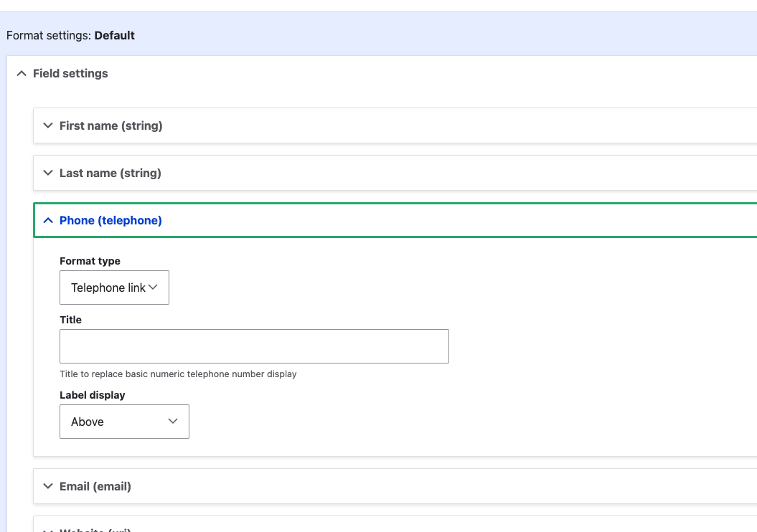
Task: Expand the First name (string) section
Action: 111,125
